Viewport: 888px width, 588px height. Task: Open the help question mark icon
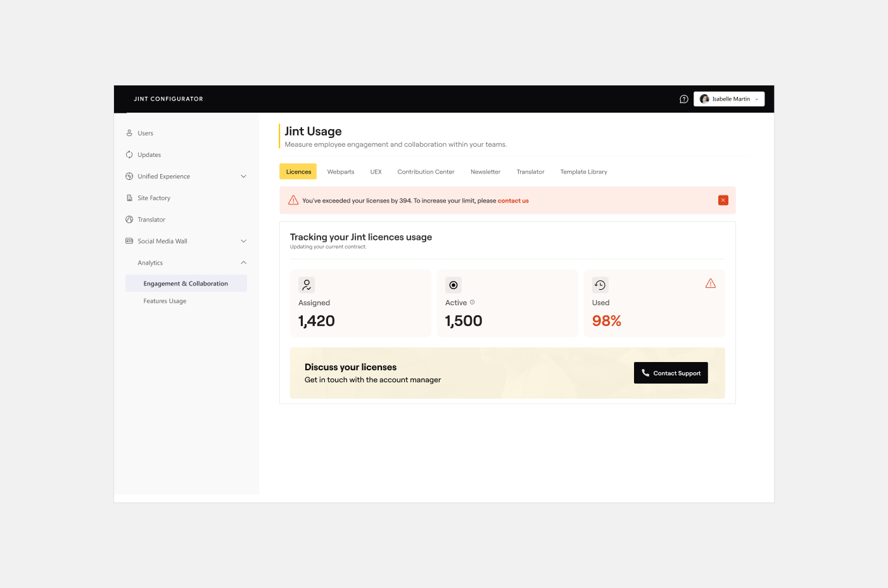684,99
